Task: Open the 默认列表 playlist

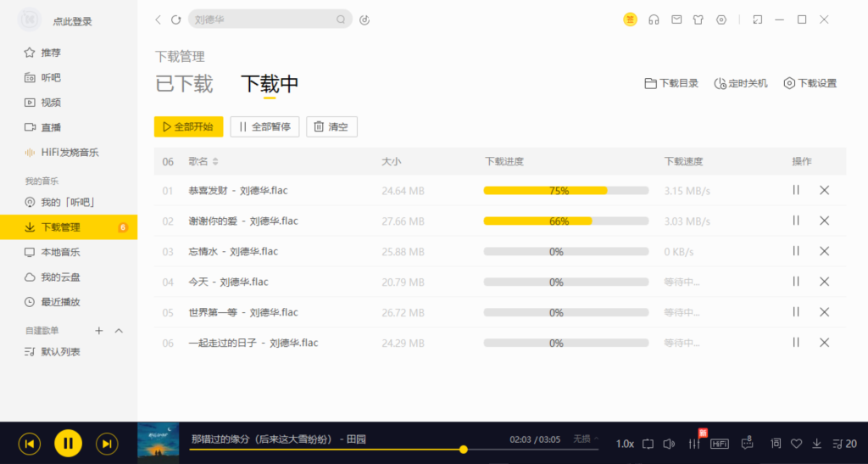Action: pyautogui.click(x=53, y=351)
